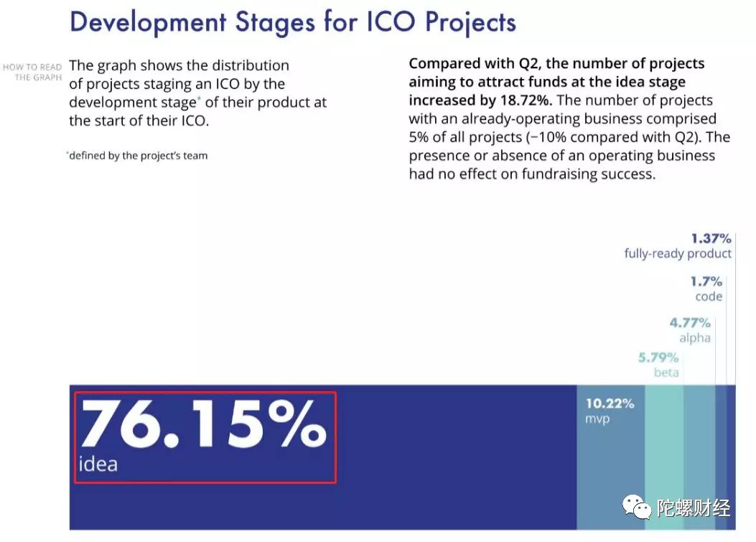Click the 陀螺财经 watermark text
Viewport: 756px width, 542px height.
tap(694, 508)
